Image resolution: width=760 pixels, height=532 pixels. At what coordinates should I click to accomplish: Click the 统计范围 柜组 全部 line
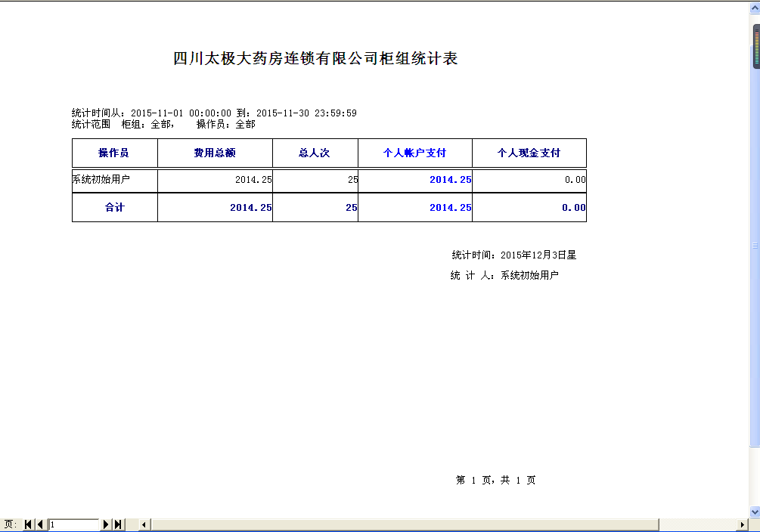coord(163,125)
